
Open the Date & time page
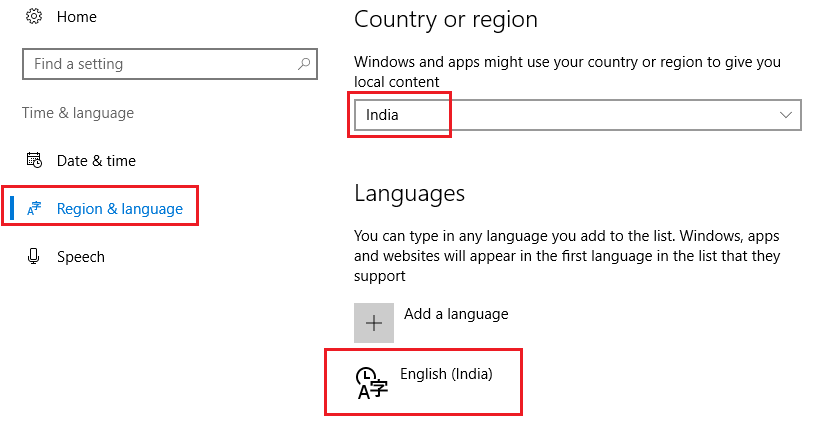coord(96,160)
